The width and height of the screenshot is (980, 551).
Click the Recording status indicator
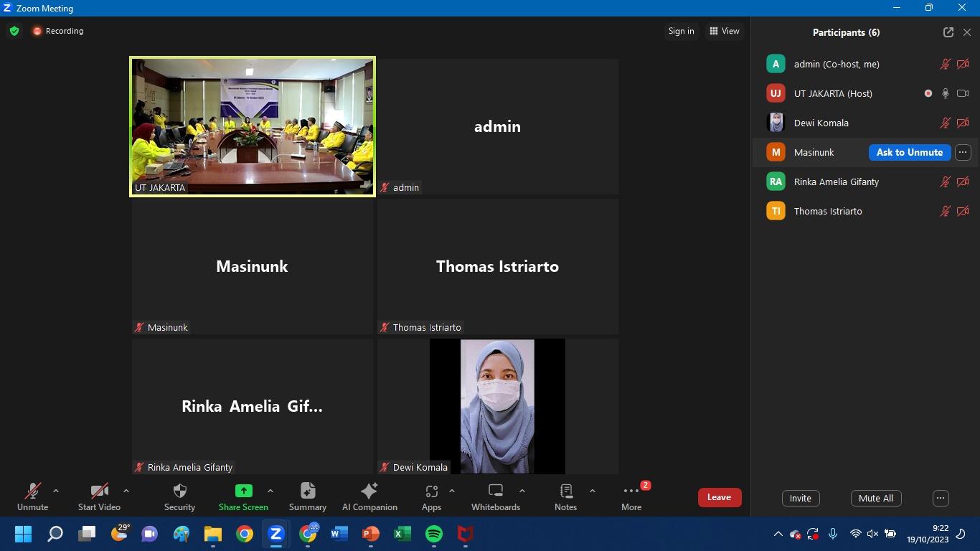click(58, 31)
